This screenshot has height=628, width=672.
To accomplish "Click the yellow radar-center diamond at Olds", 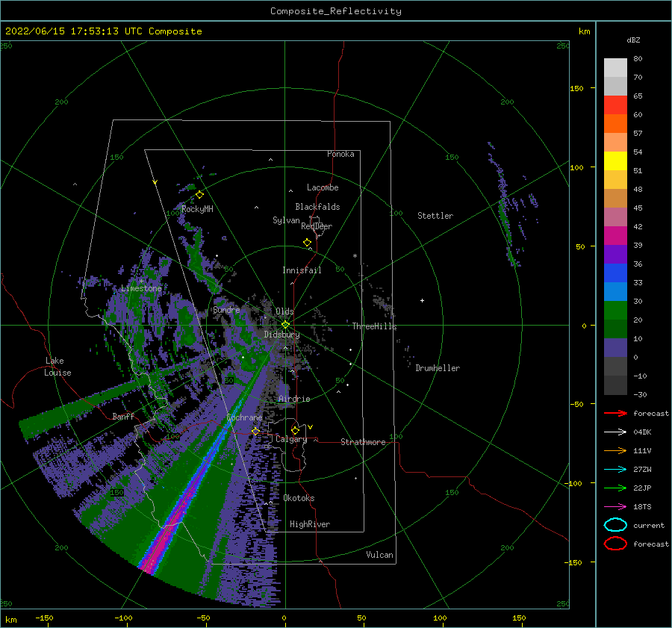I will pyautogui.click(x=285, y=325).
